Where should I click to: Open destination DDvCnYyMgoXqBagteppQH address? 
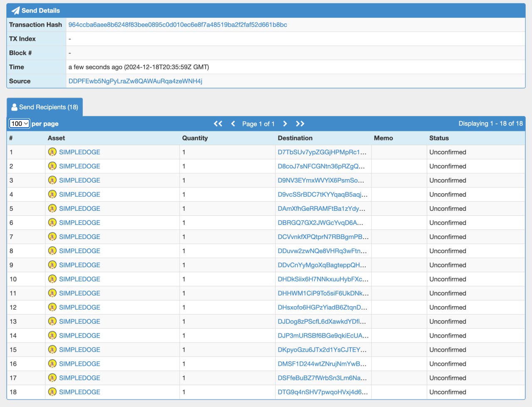(x=322, y=265)
